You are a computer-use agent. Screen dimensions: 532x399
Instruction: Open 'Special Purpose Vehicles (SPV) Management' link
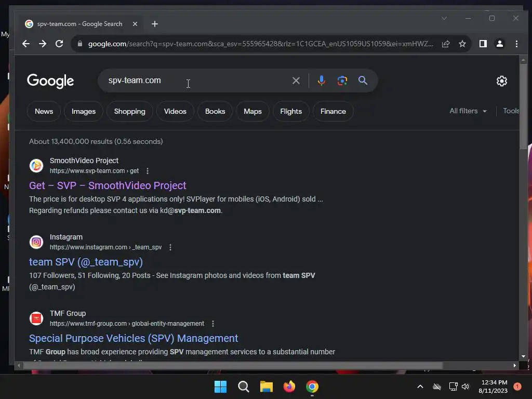click(134, 338)
